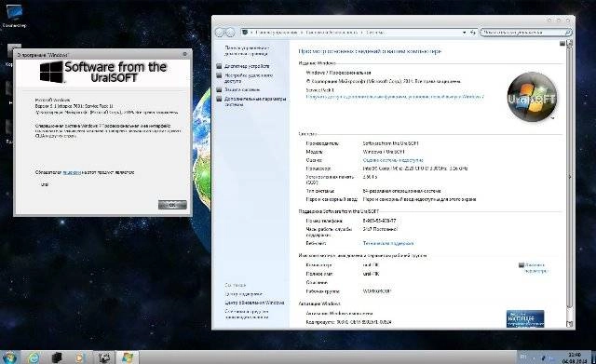Open Счетчики и средства производительности link
596x364 pixels.
point(247,315)
